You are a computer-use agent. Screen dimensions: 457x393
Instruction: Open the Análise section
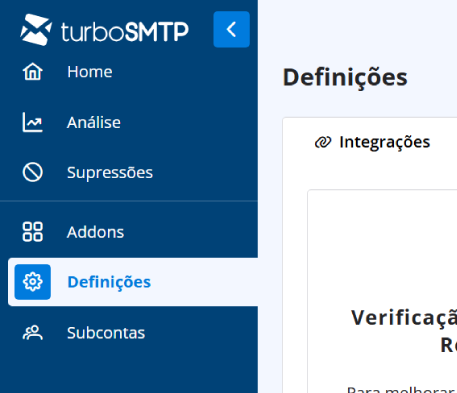point(94,122)
